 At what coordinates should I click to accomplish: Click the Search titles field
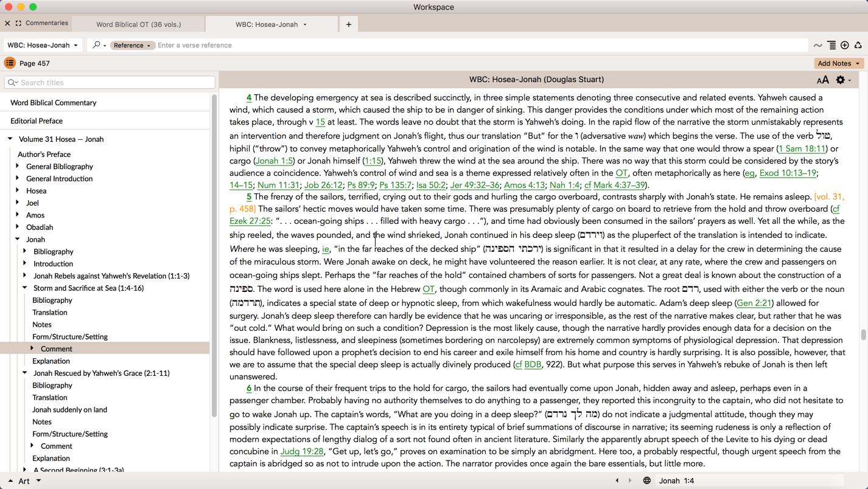point(110,83)
